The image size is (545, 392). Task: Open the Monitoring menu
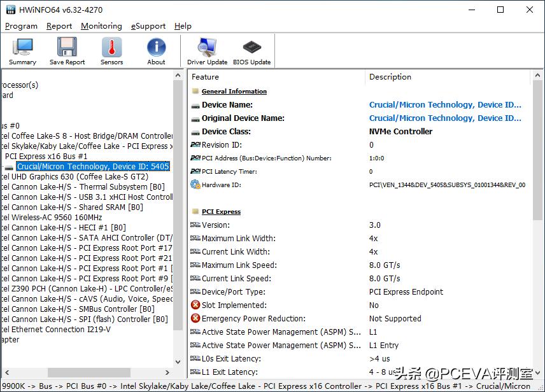coord(101,26)
